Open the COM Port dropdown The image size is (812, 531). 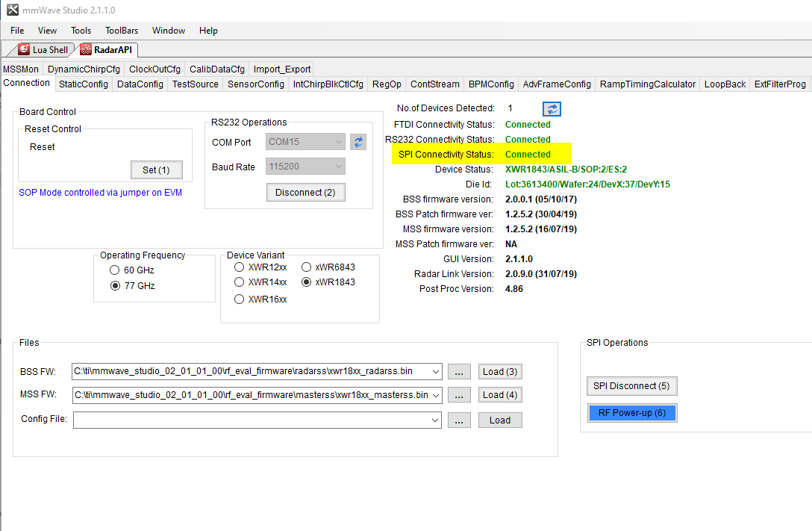tap(305, 141)
